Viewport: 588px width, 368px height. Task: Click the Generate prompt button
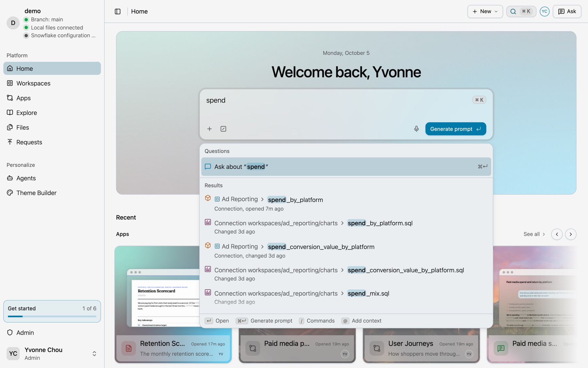(x=456, y=129)
